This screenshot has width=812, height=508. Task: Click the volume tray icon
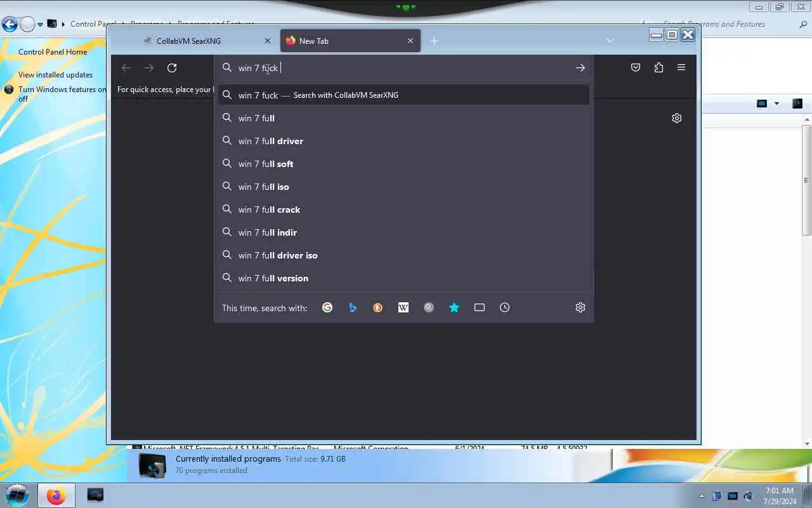tap(748, 496)
